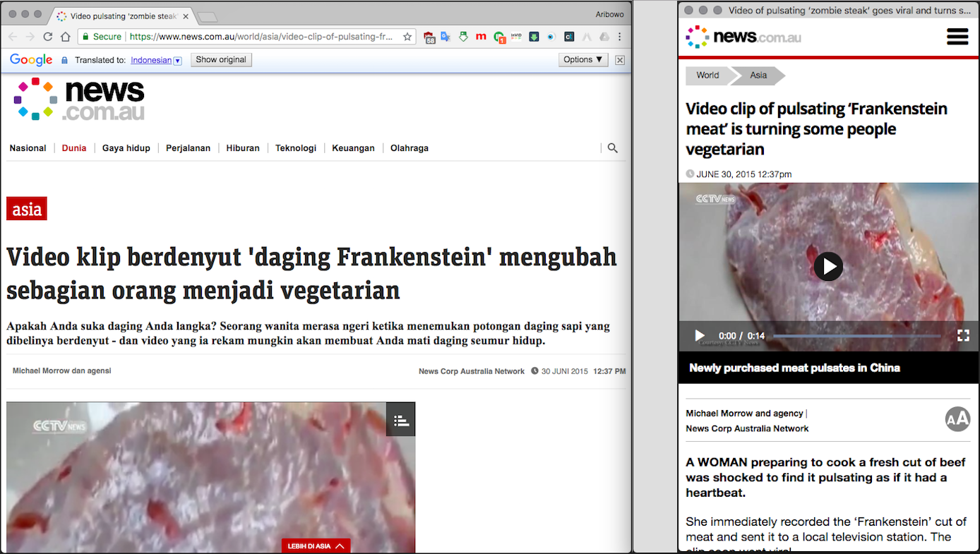Open the Google Translate extension icon
Screen dimensions: 980x554
pos(446,37)
